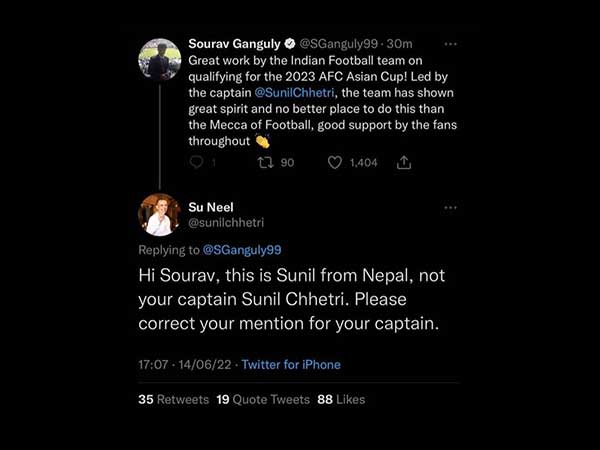View the 19 Quote Tweets list

point(262,399)
